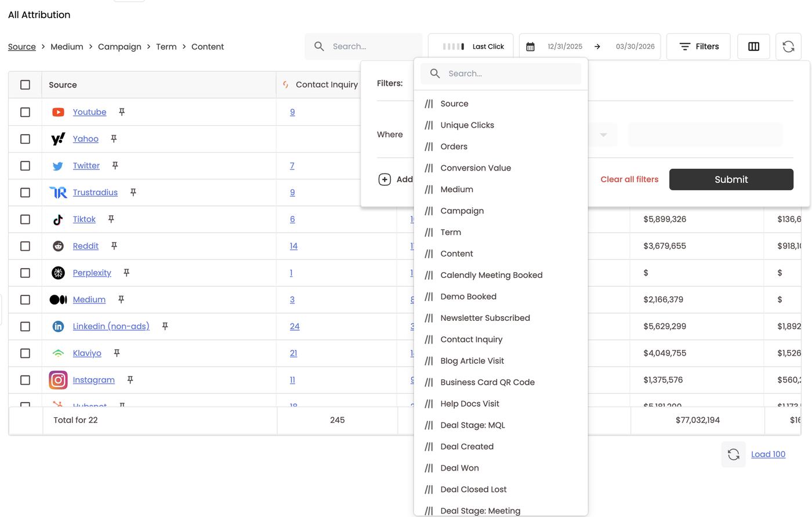Pin the Trustradius source row

click(x=133, y=192)
